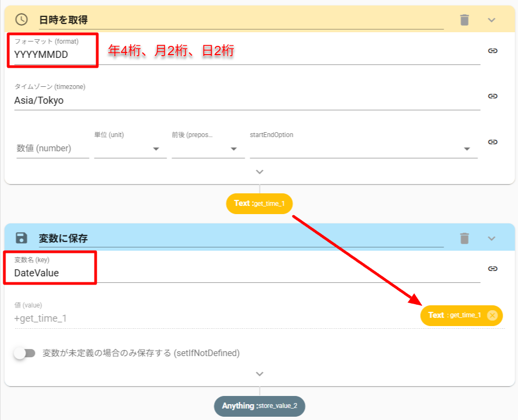Click the clock icon on 日時を取得 header
The image size is (518, 420).
pyautogui.click(x=21, y=20)
